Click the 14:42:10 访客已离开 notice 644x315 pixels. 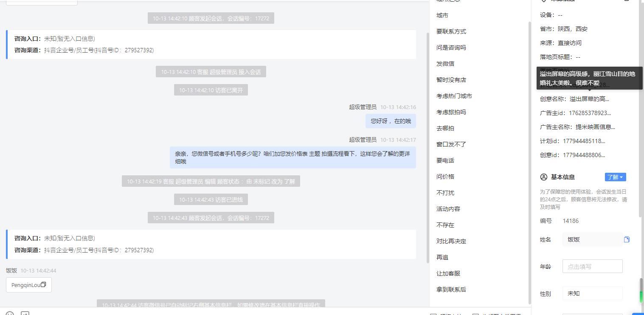tap(211, 90)
